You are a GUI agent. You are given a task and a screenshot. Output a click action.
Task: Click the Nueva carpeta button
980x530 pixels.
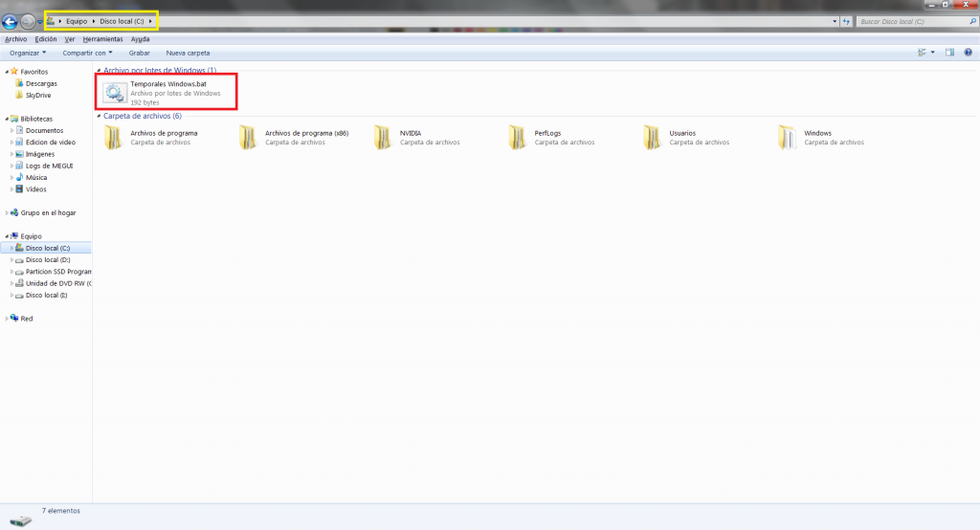[189, 54]
